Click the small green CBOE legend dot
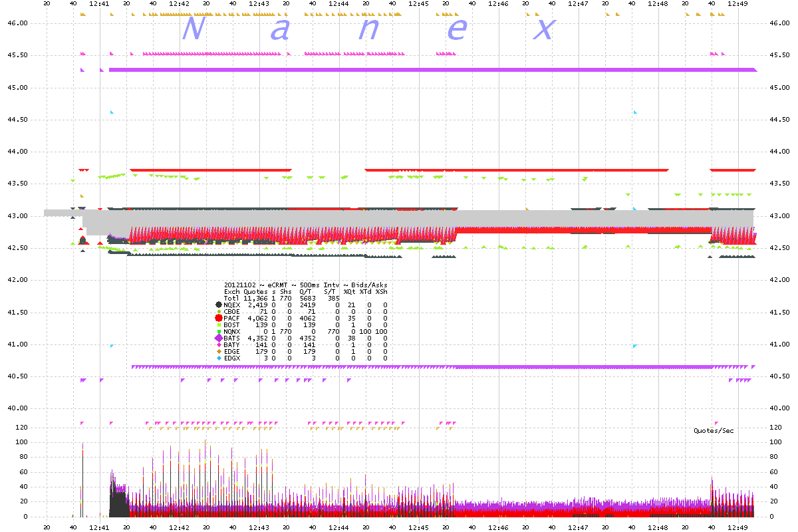This screenshot has width=798, height=532. pyautogui.click(x=219, y=311)
